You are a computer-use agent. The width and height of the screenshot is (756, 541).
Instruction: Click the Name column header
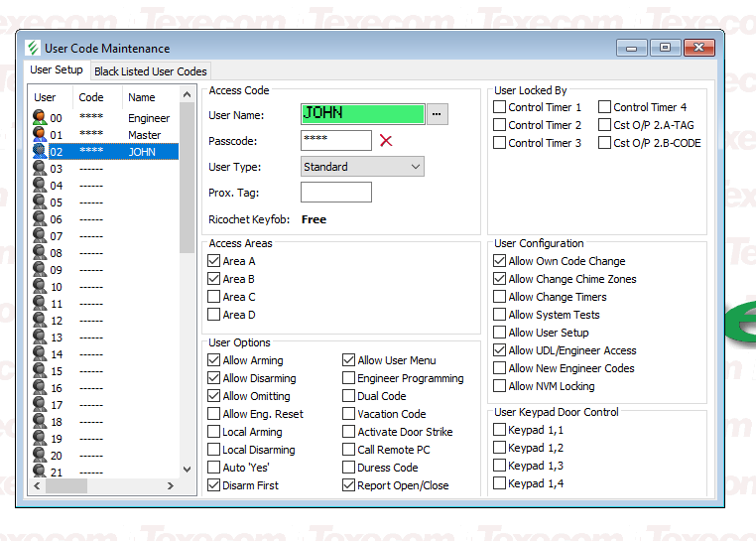coord(142,97)
